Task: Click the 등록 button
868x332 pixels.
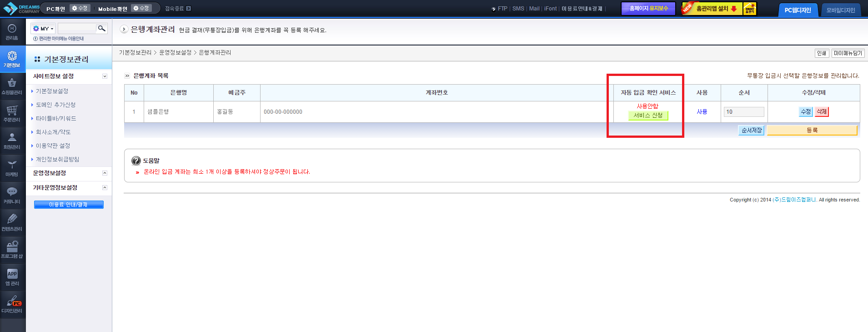Action: coord(812,131)
